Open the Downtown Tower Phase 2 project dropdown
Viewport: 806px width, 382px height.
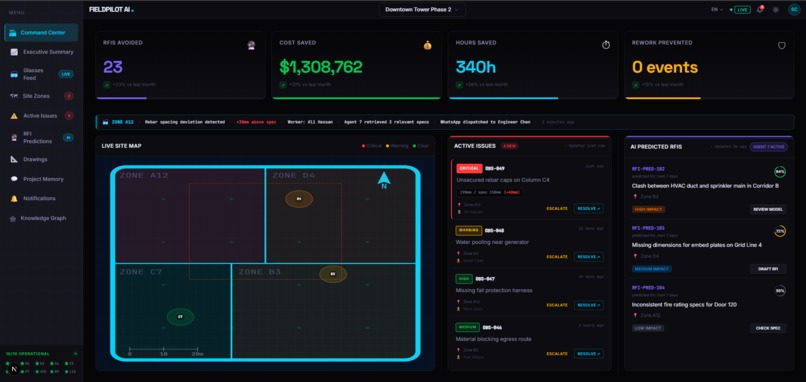(x=422, y=9)
